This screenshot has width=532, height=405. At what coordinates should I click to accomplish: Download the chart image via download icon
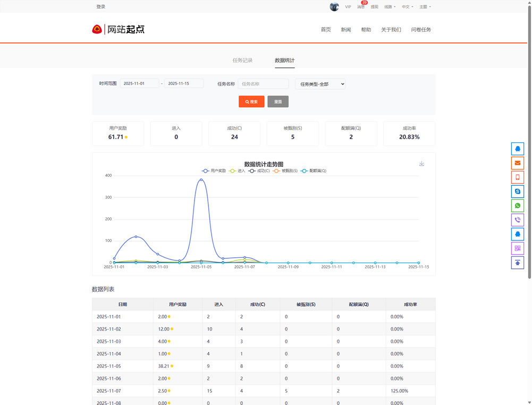tap(421, 164)
